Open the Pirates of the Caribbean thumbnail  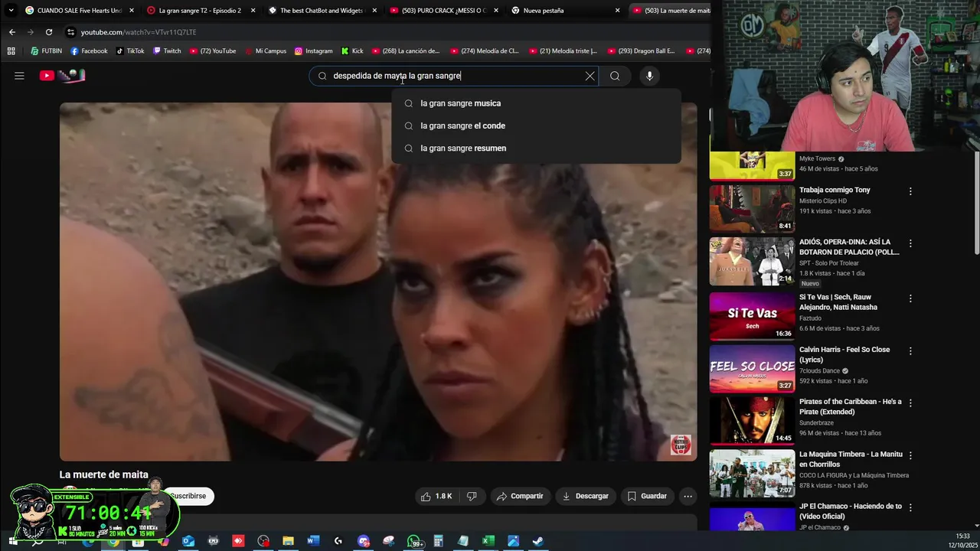click(752, 421)
